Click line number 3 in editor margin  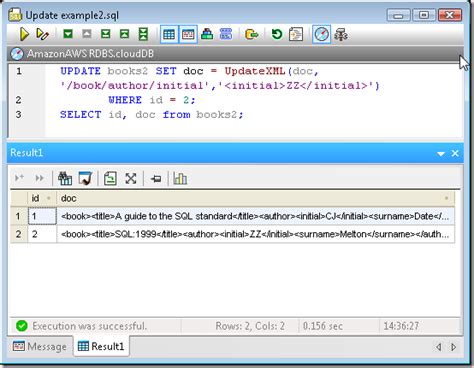pos(18,114)
